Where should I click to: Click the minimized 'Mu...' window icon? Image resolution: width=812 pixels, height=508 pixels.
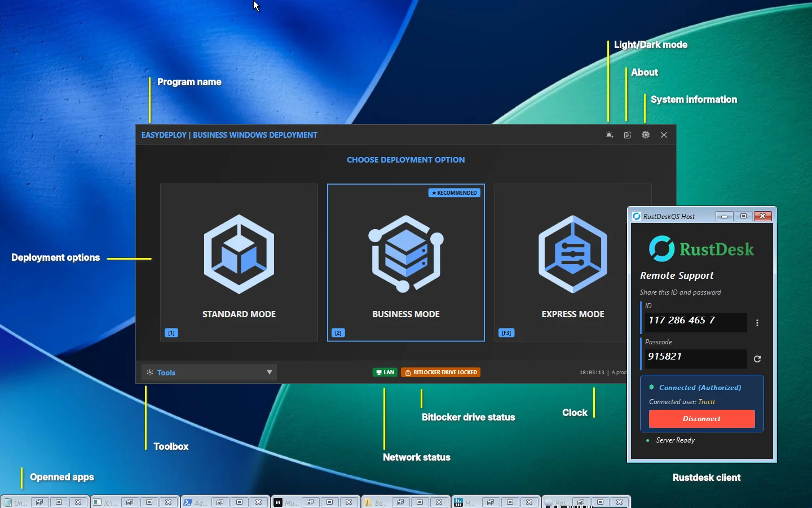[x=278, y=502]
